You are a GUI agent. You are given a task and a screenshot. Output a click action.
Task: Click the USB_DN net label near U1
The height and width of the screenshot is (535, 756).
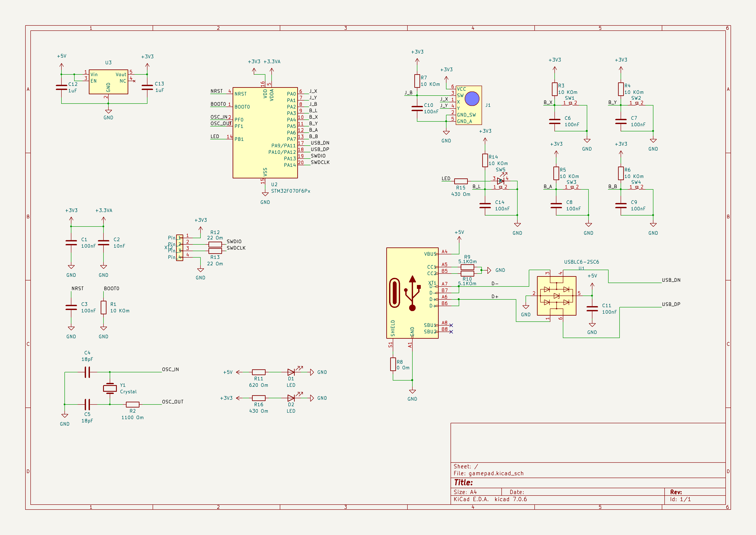click(671, 280)
